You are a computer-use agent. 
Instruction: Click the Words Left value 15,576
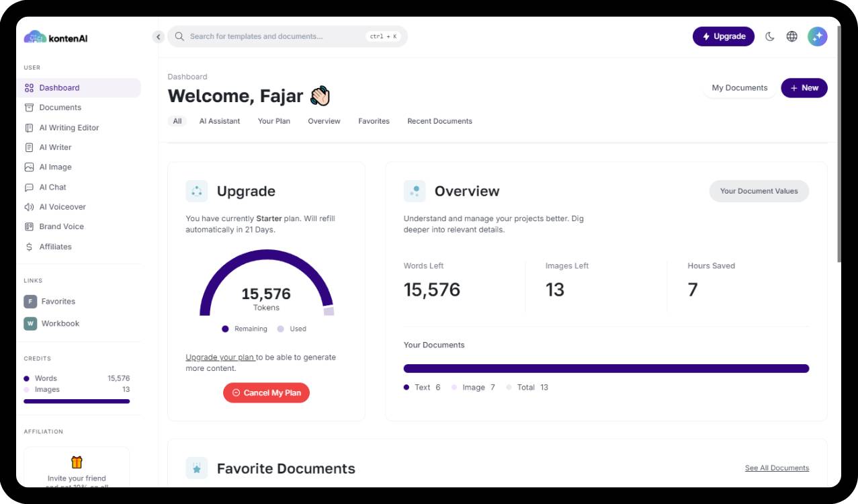point(432,290)
